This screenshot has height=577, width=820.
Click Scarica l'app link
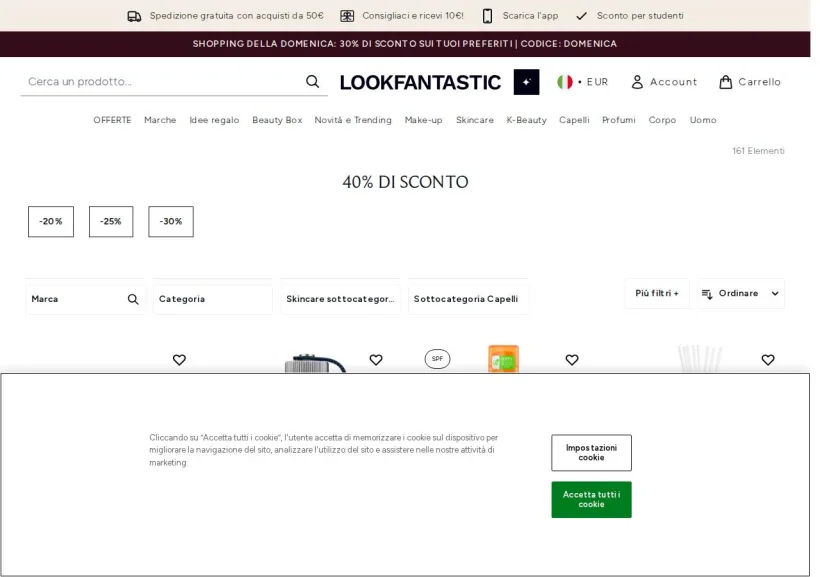[x=530, y=16]
